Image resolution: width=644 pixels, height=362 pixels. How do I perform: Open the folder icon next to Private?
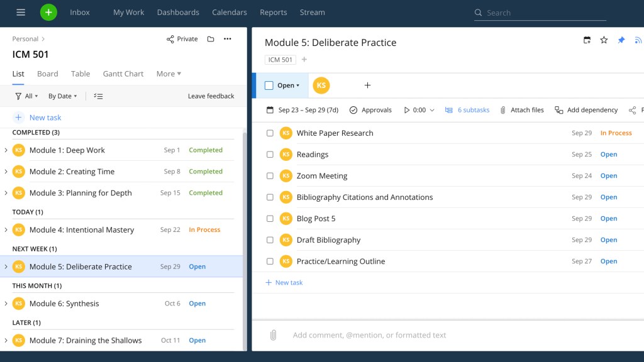point(211,39)
